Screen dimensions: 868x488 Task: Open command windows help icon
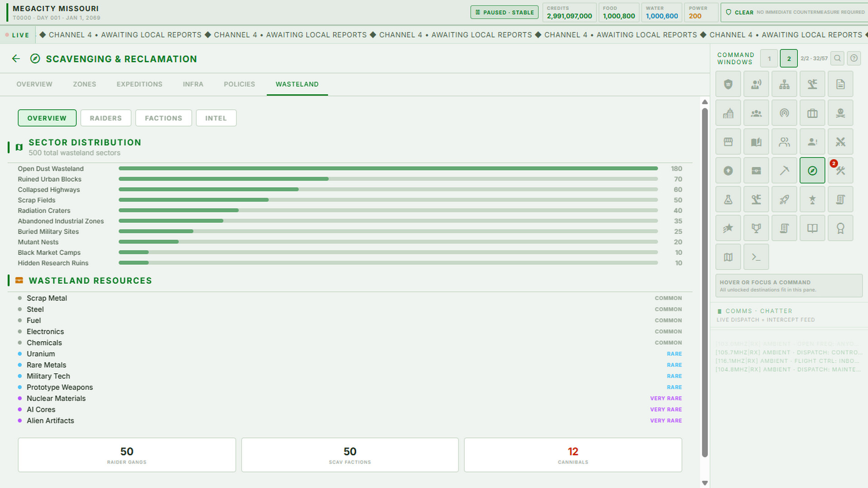click(x=854, y=58)
